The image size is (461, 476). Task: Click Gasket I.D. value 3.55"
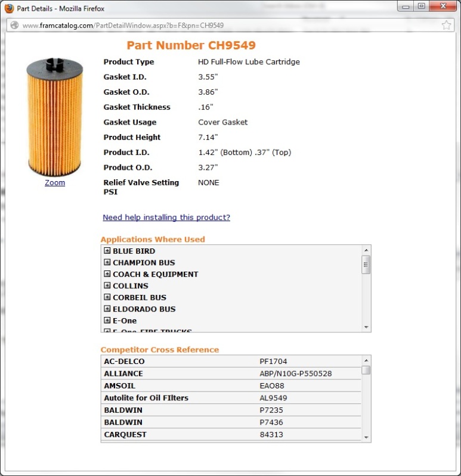[x=208, y=77]
